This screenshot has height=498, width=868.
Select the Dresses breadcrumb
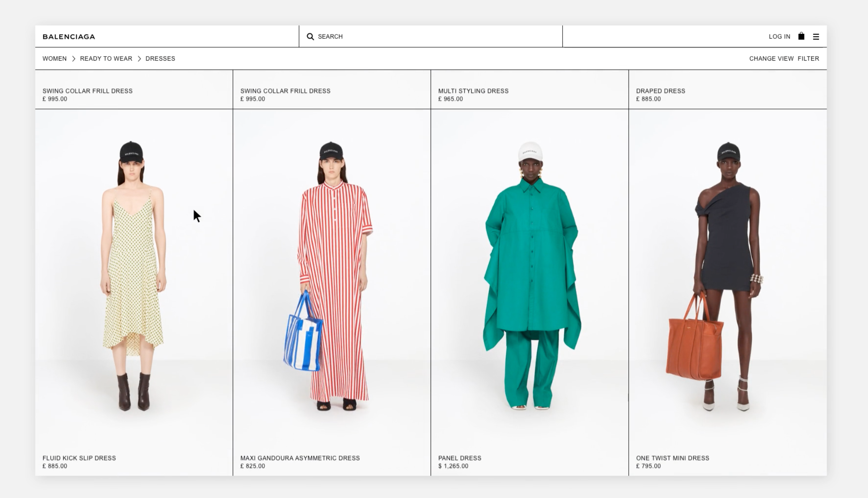[x=160, y=58]
